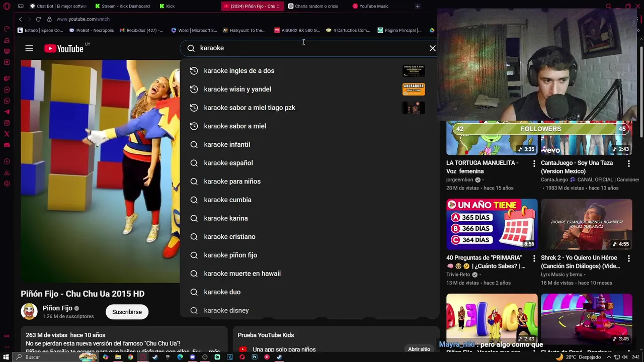Play the Shrek 2 Yo Quiero Un Héroe thumbnail
Screen dimensions: 644x362
pos(587,224)
